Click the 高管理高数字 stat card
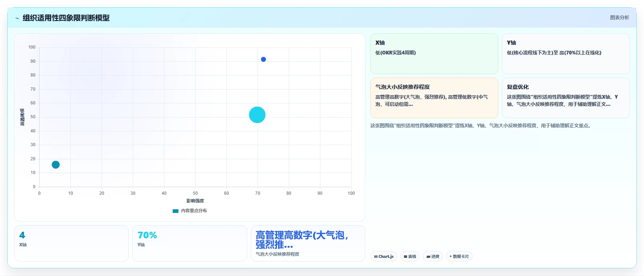The height and width of the screenshot is (276, 644). pyautogui.click(x=308, y=243)
